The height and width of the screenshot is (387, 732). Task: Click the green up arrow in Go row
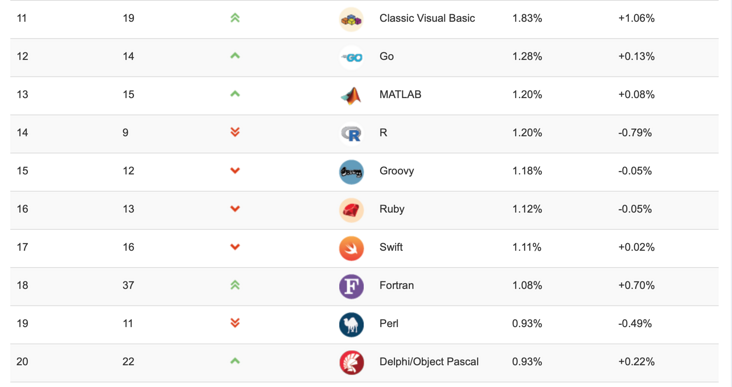coord(235,56)
